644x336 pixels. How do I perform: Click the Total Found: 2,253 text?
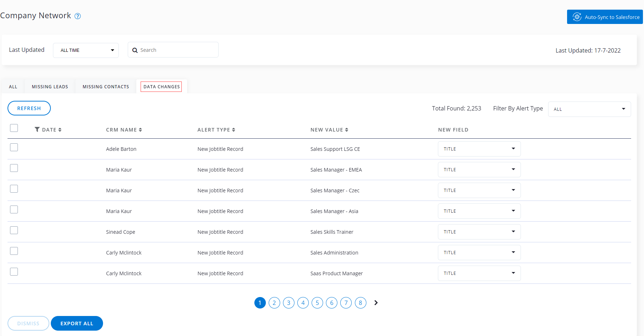pyautogui.click(x=457, y=108)
